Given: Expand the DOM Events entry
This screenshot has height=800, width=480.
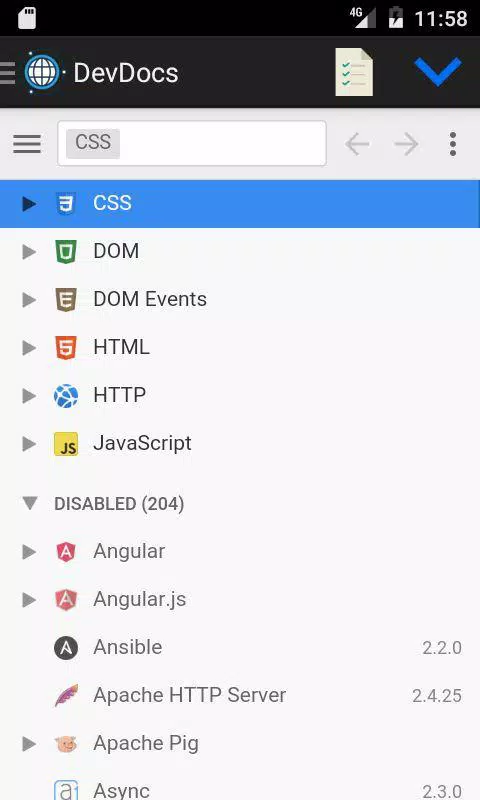Looking at the screenshot, I should [29, 299].
